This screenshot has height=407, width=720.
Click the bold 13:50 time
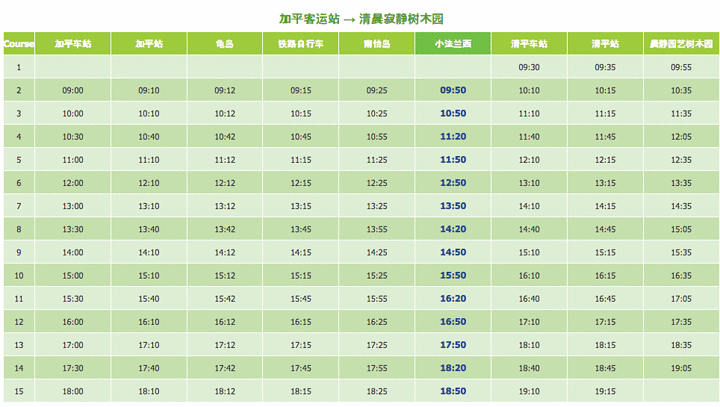click(453, 206)
